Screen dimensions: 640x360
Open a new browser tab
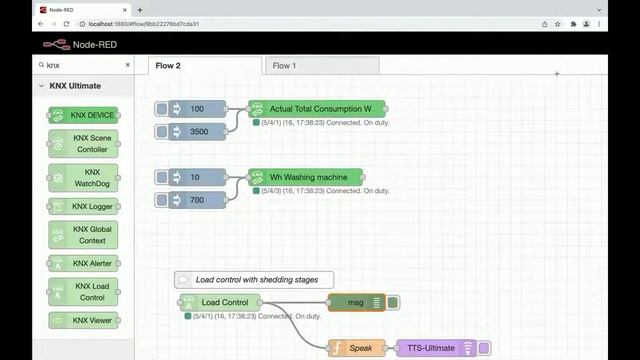tap(140, 10)
